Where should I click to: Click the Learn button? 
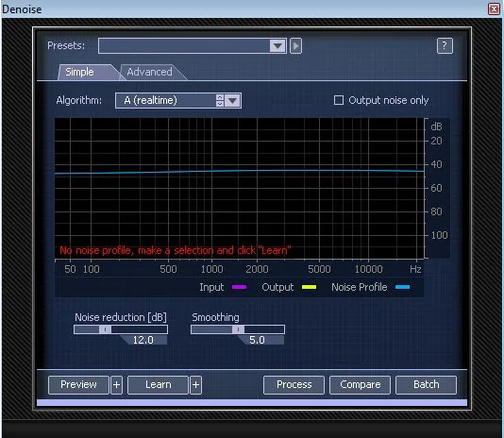click(x=159, y=384)
